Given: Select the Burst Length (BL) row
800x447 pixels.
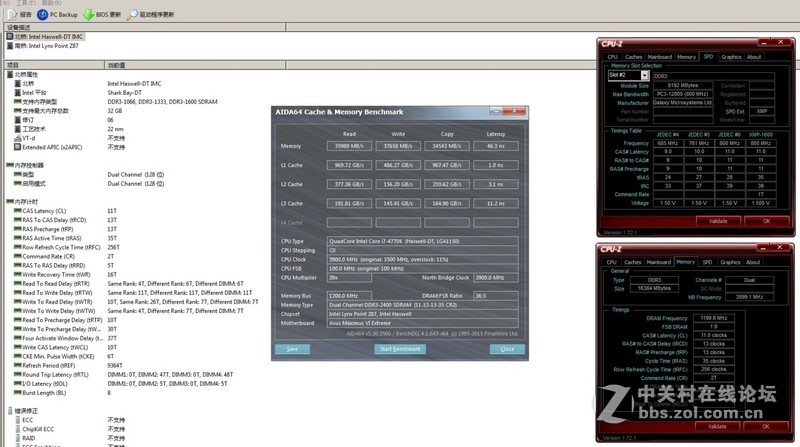Looking at the screenshot, I should point(40,393).
